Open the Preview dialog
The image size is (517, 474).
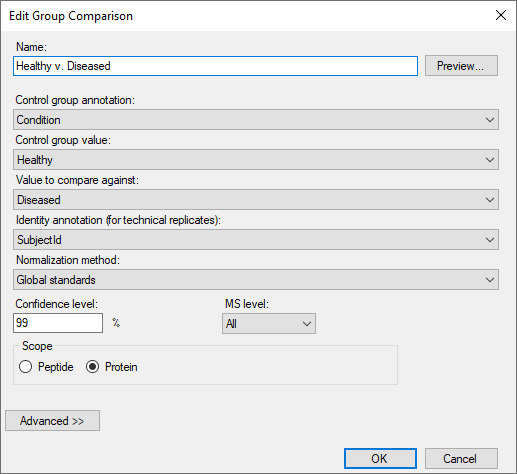[461, 66]
